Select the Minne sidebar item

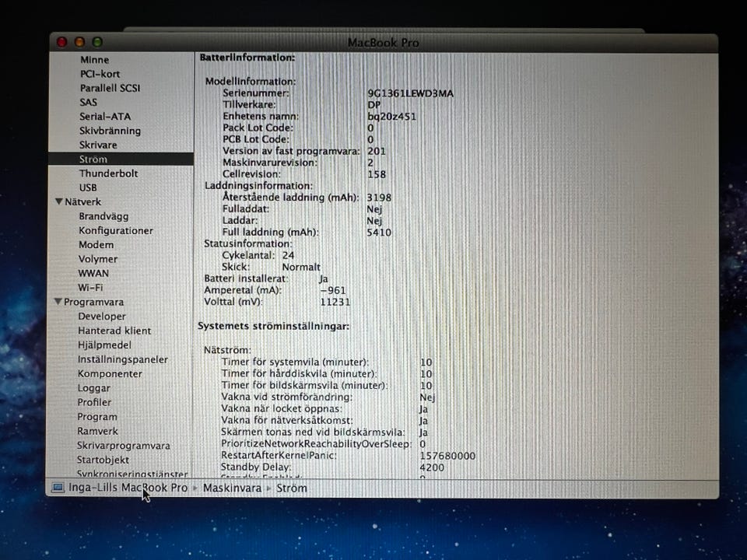pos(94,60)
